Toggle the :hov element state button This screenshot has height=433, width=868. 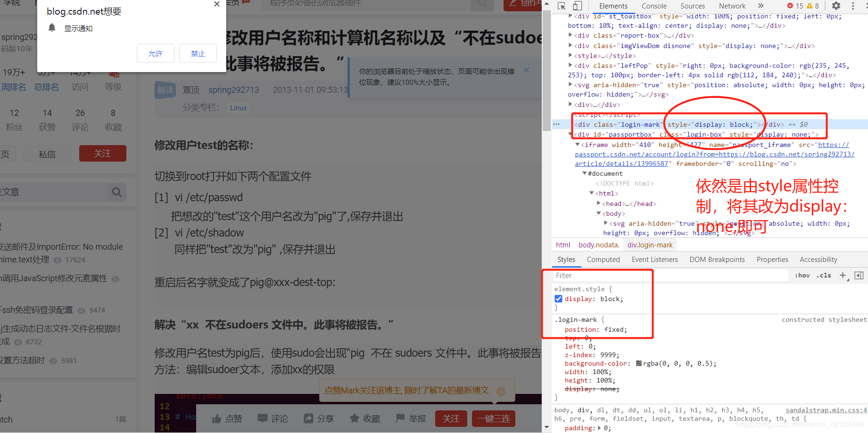802,275
